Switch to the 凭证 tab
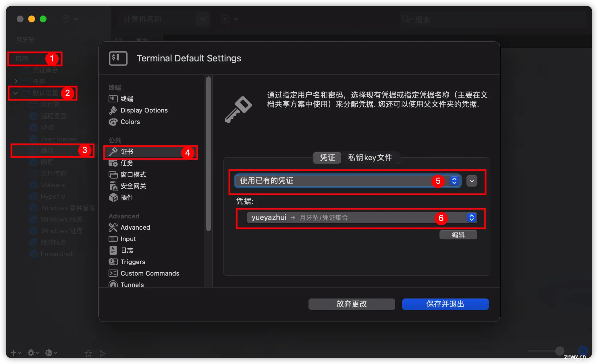 click(327, 158)
